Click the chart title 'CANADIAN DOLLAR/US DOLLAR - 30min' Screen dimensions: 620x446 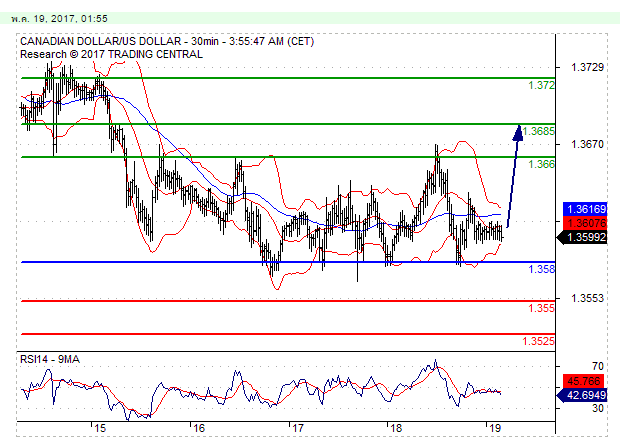[119, 42]
